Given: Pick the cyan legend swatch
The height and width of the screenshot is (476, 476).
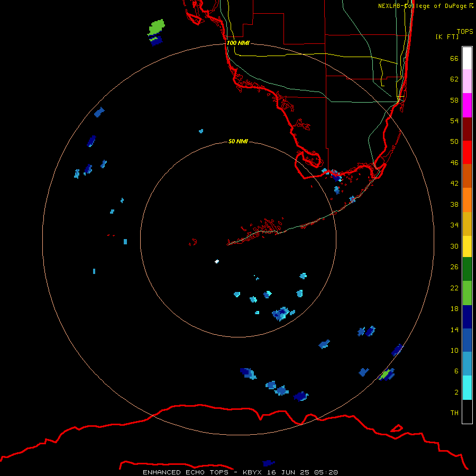Looking at the screenshot, I should (467, 388).
